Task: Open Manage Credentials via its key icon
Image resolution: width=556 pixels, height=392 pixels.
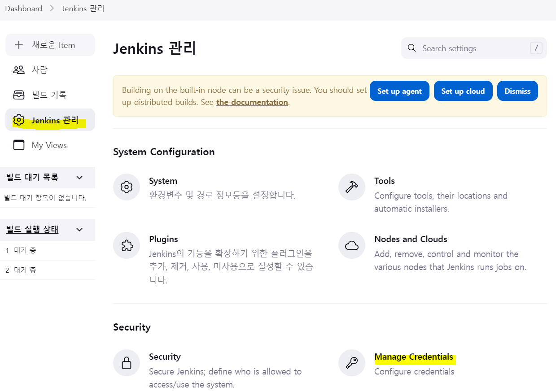Action: click(x=352, y=363)
